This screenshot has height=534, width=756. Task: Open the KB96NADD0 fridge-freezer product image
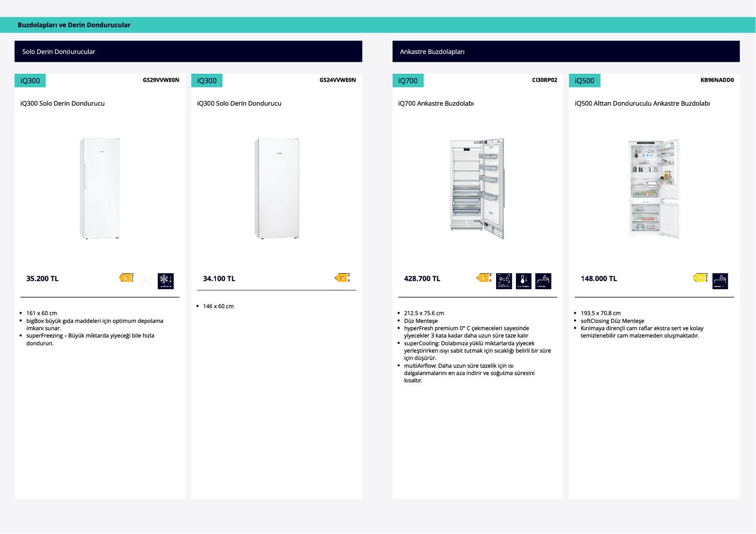click(654, 189)
